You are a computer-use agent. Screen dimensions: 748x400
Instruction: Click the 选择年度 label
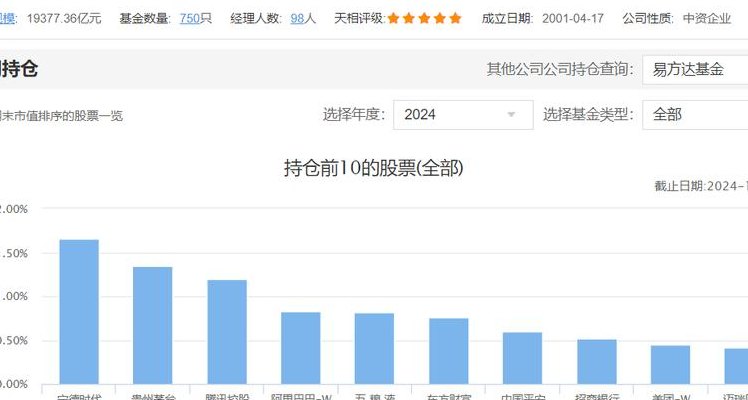coord(353,114)
